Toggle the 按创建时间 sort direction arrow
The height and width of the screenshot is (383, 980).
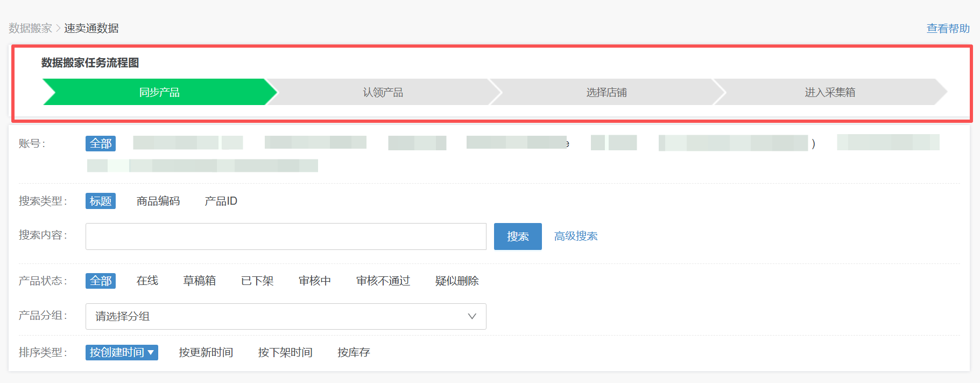coord(151,352)
